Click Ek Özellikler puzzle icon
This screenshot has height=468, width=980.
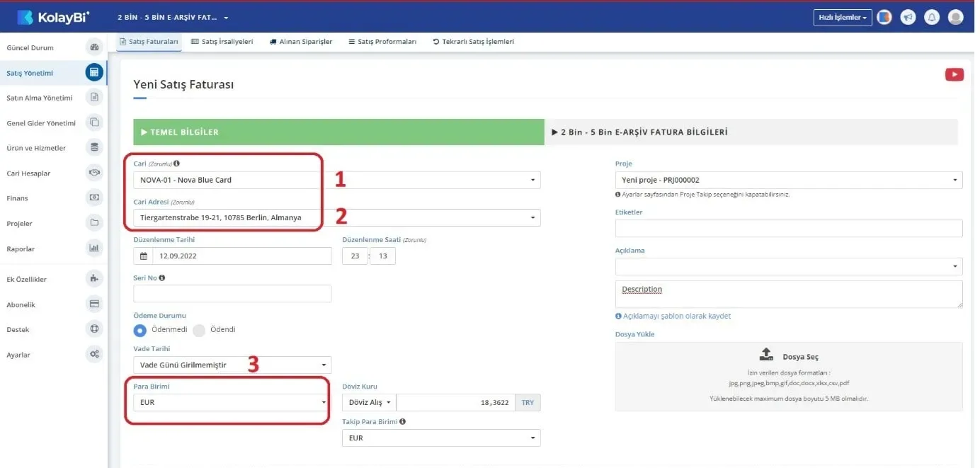pos(94,279)
